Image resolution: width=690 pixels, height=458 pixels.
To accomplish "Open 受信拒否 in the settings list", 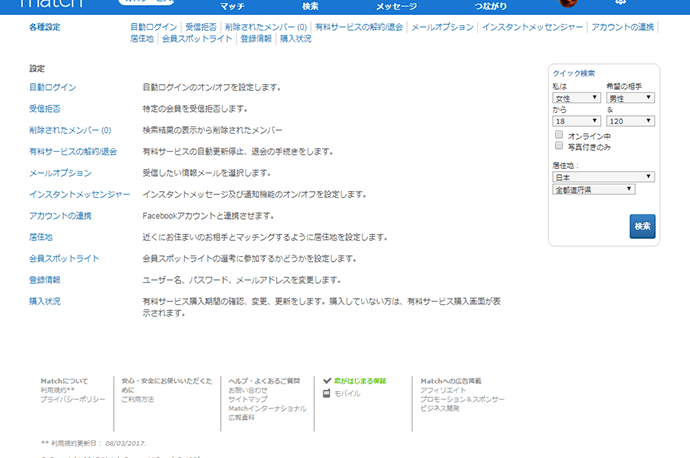I will pos(45,109).
